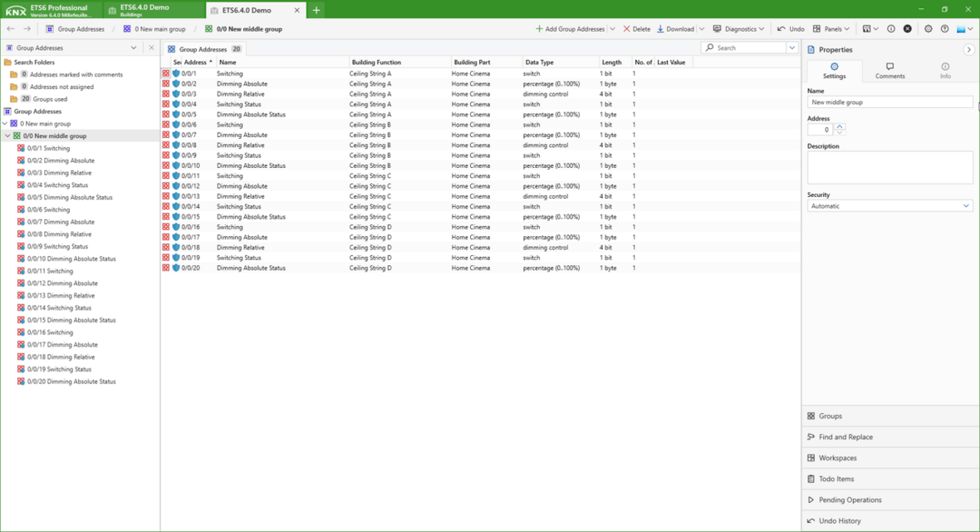Open the Security dropdown set to Automatic
Image resolution: width=980 pixels, height=532 pixels.
pyautogui.click(x=889, y=206)
